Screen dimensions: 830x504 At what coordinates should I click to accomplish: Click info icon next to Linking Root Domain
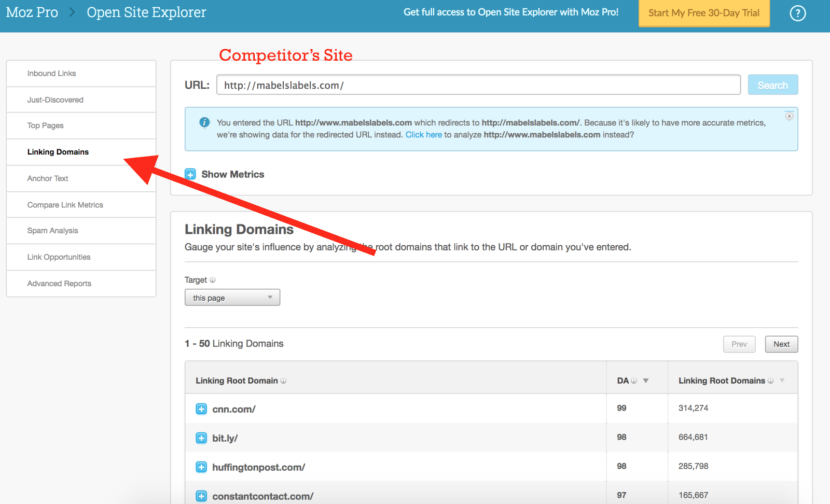pos(283,381)
